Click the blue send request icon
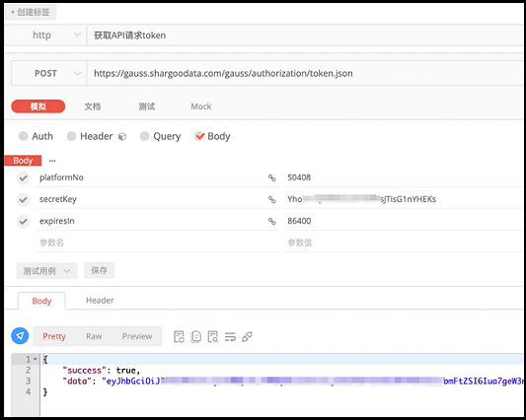Screen dimensions: 526x420 pos(20,335)
